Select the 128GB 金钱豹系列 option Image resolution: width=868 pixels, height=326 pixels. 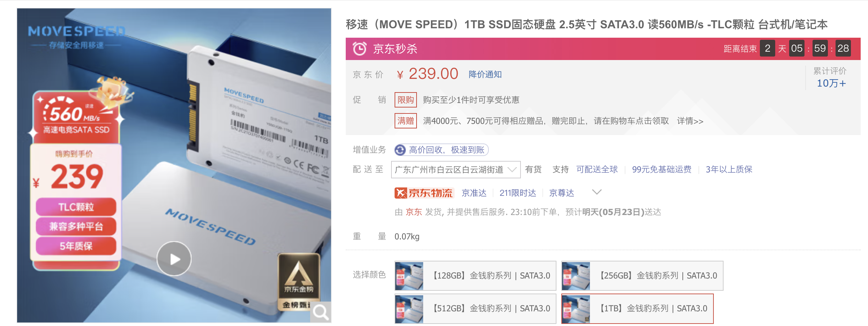tap(476, 276)
